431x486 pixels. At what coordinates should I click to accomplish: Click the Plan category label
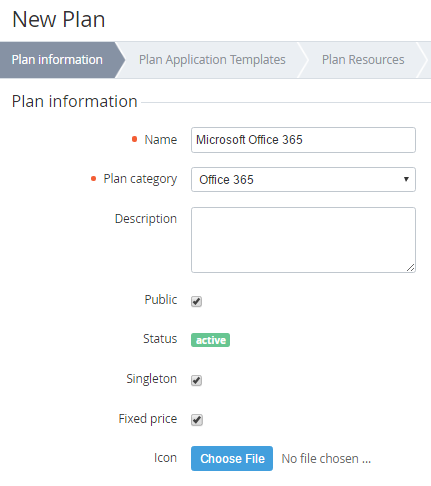point(140,179)
